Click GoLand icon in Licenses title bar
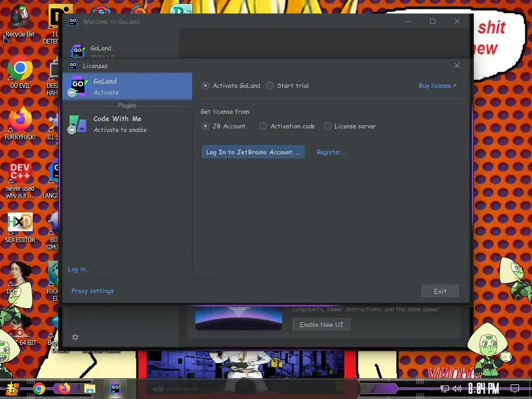Screen dimensions: 532x399 (x=73, y=65)
